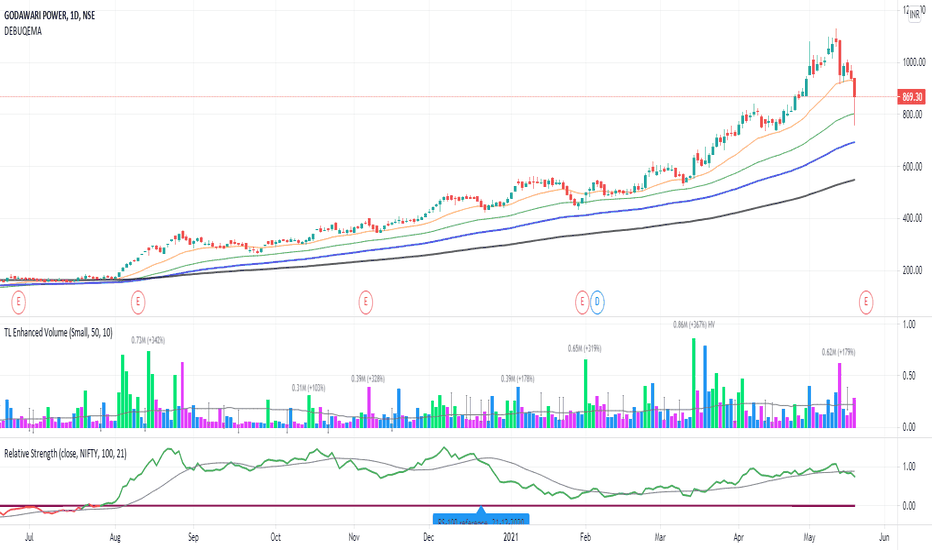
Task: Select the TL Enhanced Volume (Small, 50, 10) label
Action: click(58, 332)
